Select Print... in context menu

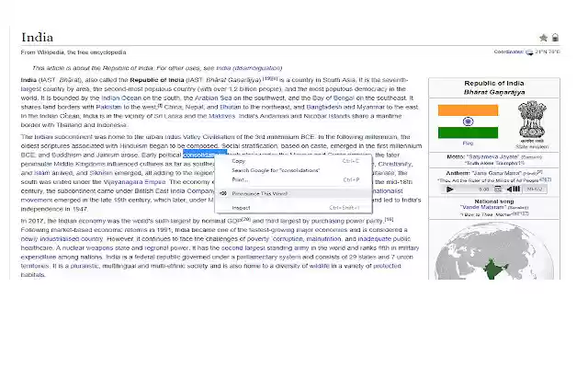pyautogui.click(x=240, y=180)
